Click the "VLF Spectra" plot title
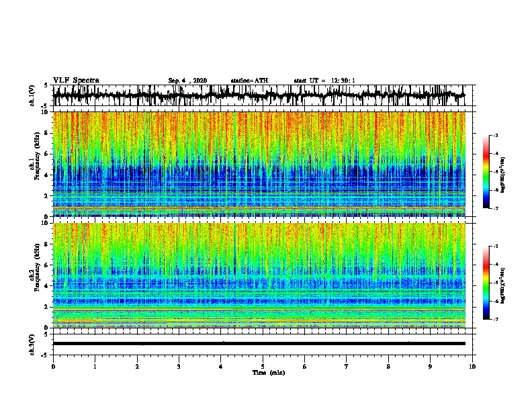 coord(76,81)
